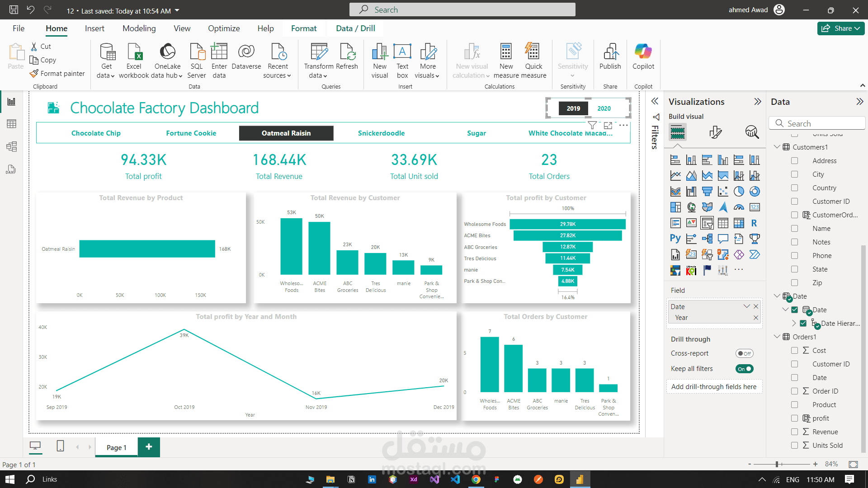Viewport: 868px width, 488px height.
Task: Select the 2020 year slicer button
Action: point(604,108)
